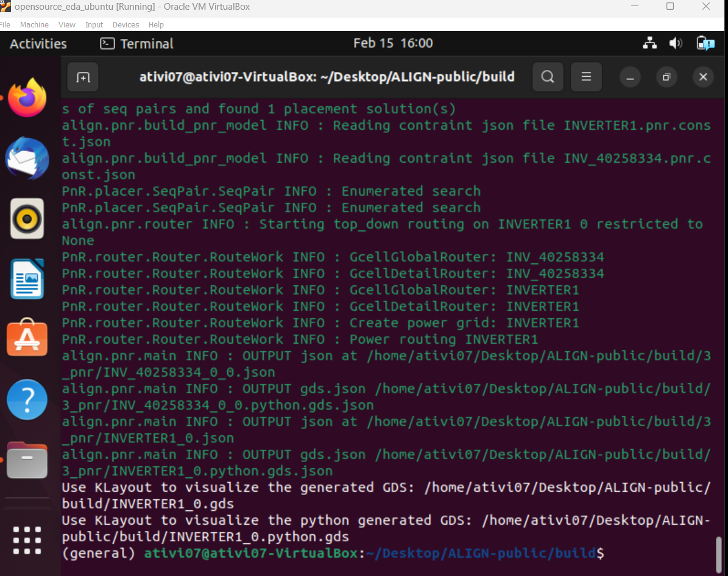728x576 pixels.
Task: Open network status indicator in top bar
Action: [649, 43]
